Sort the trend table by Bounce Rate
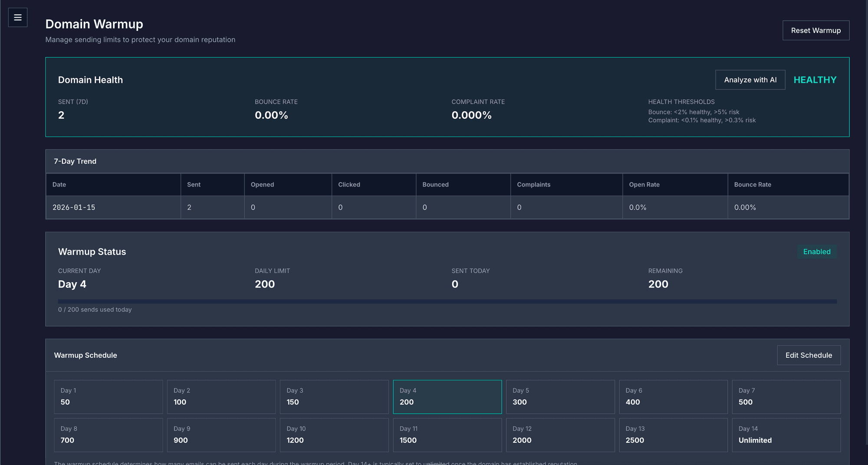Viewport: 868px width, 465px height. tap(752, 184)
